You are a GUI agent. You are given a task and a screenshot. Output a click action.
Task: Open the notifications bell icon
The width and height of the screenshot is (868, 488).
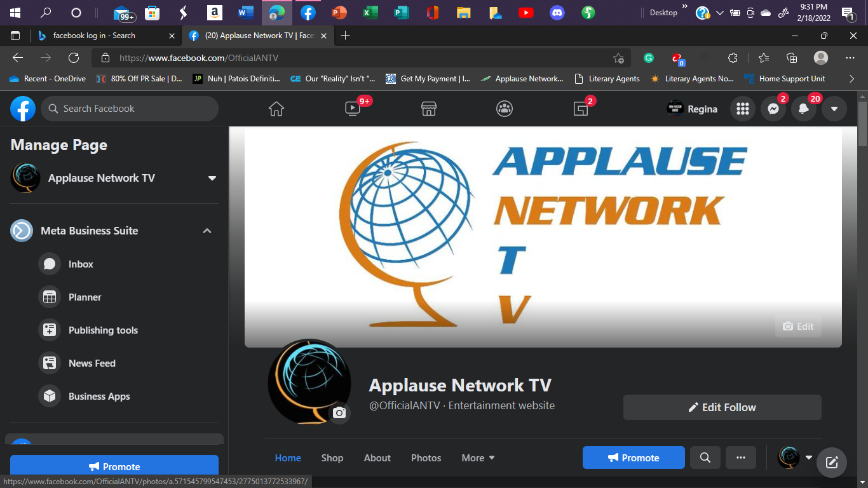click(x=804, y=109)
